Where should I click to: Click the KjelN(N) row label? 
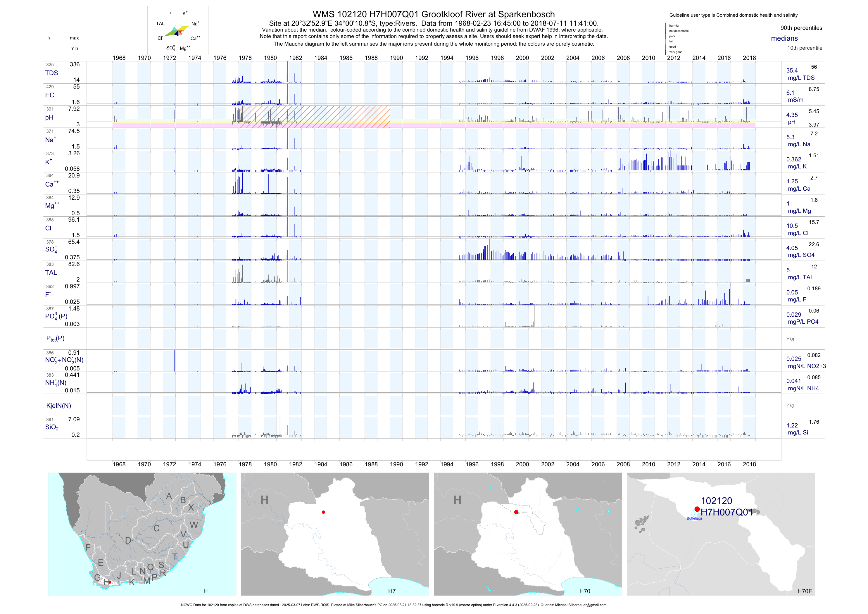[x=58, y=406]
